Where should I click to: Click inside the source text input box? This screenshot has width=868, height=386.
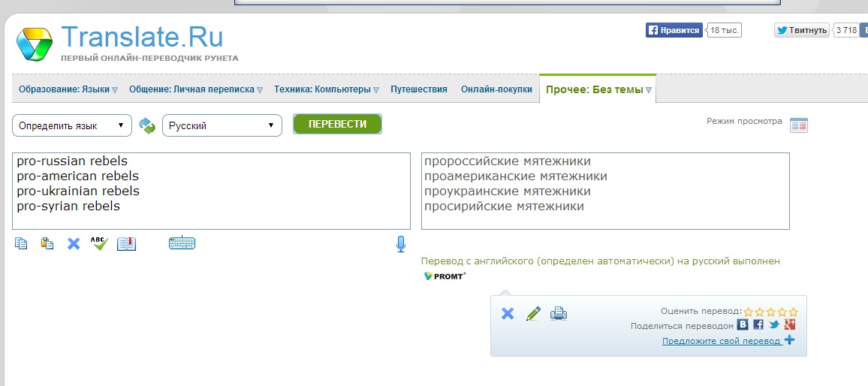point(212,191)
